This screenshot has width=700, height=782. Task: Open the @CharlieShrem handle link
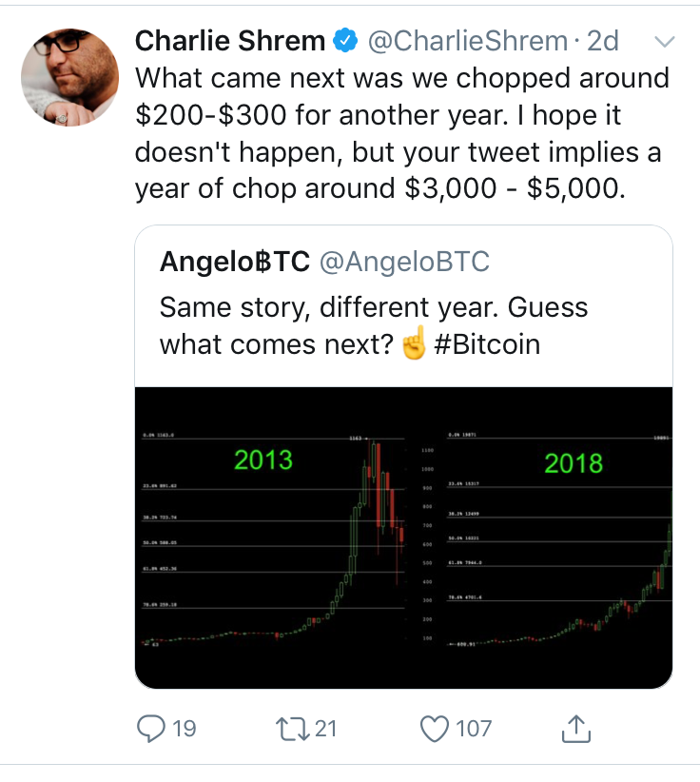click(x=466, y=41)
